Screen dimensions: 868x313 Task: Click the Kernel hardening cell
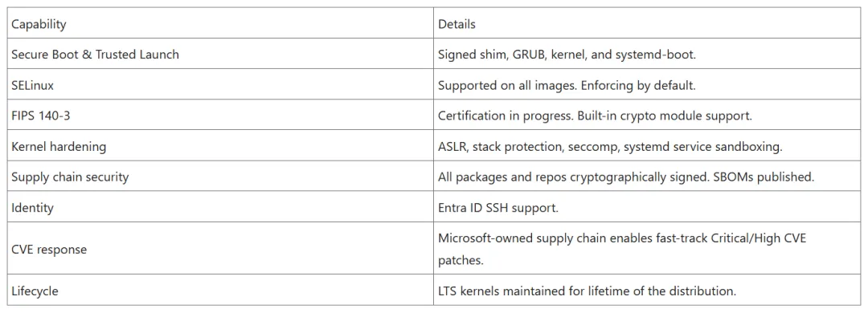[x=220, y=146]
